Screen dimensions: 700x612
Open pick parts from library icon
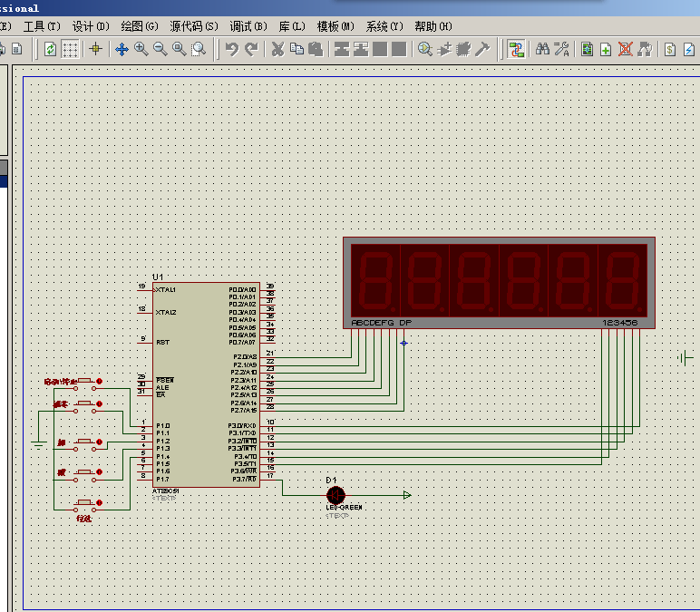pyautogui.click(x=425, y=49)
